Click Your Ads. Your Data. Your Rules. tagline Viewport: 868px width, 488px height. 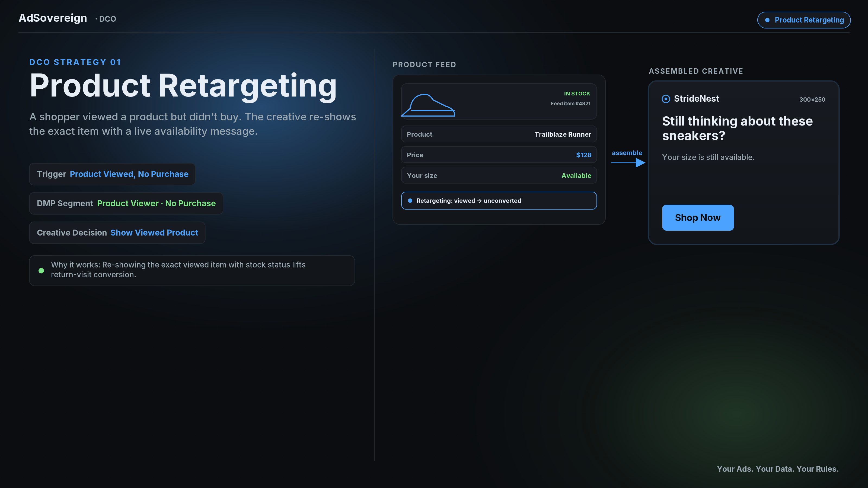(x=778, y=469)
